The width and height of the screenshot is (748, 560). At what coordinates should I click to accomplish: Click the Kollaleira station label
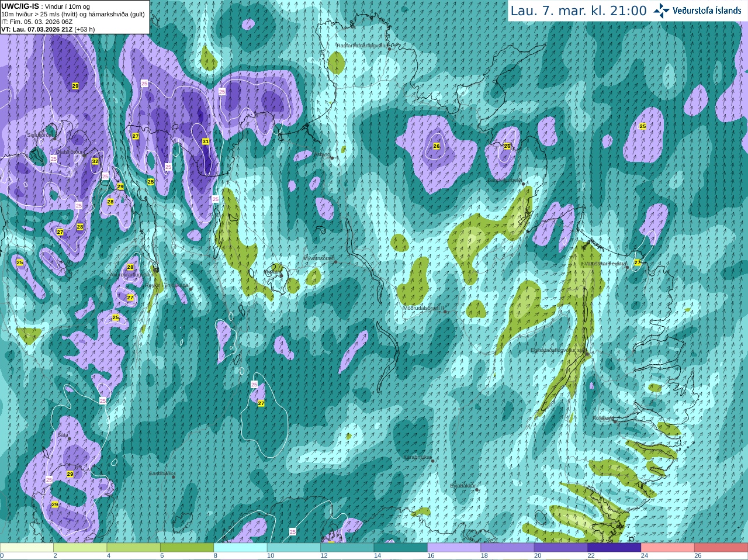602,419
